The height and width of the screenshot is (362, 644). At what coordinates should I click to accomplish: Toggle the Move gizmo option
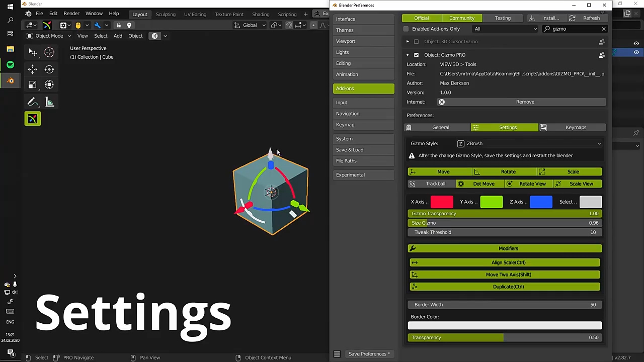(x=440, y=172)
